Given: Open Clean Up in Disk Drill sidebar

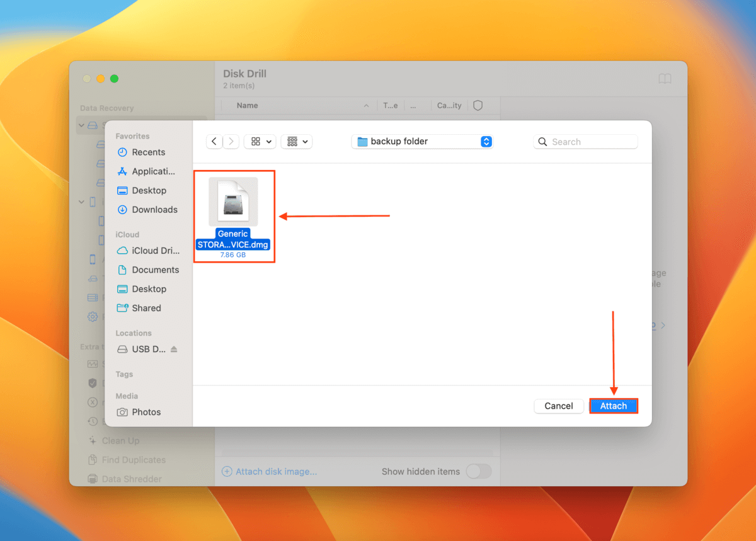Looking at the screenshot, I should coord(114,441).
